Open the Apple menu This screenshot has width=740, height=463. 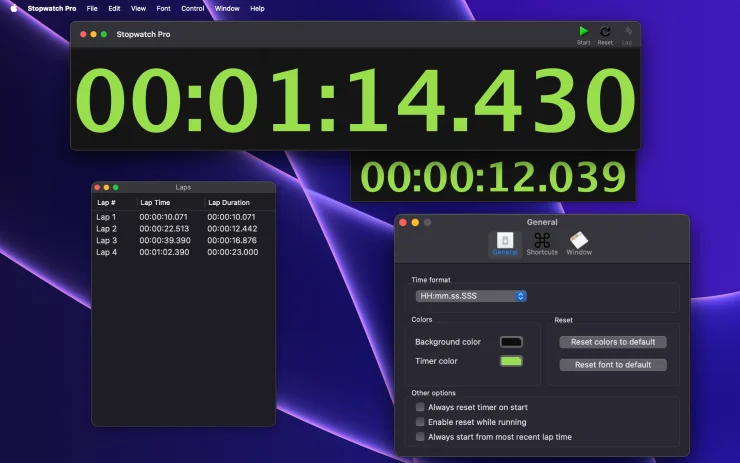(x=14, y=8)
